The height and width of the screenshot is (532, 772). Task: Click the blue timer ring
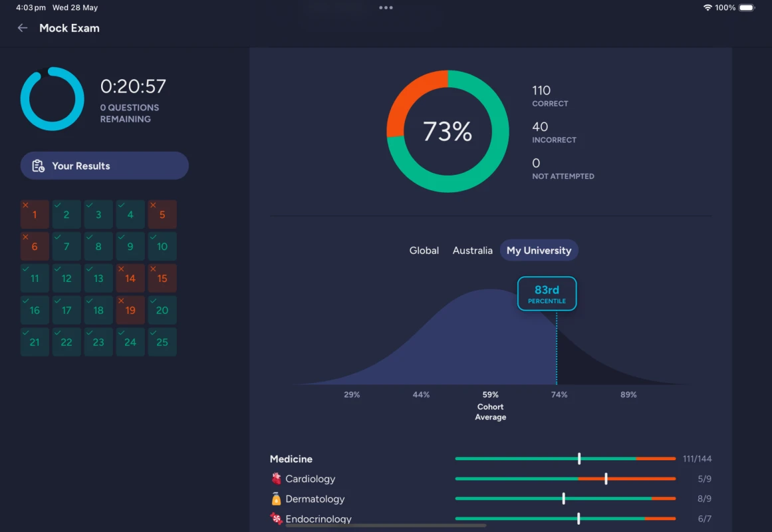pyautogui.click(x=53, y=98)
